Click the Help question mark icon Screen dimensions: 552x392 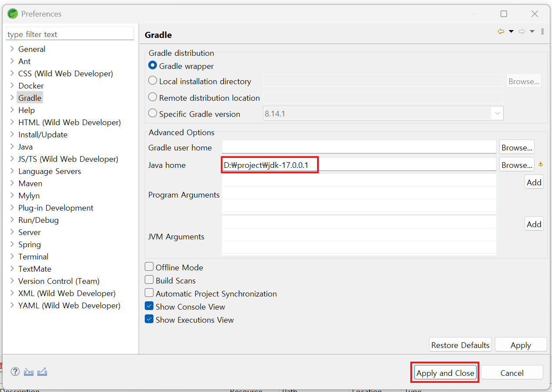click(15, 372)
